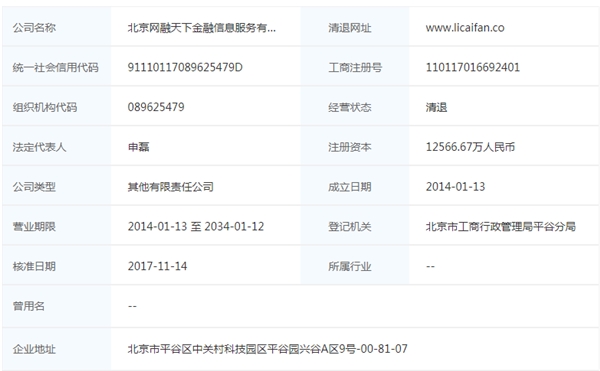Open legal representative 申磊
The width and height of the screenshot is (600, 371).
pos(138,147)
